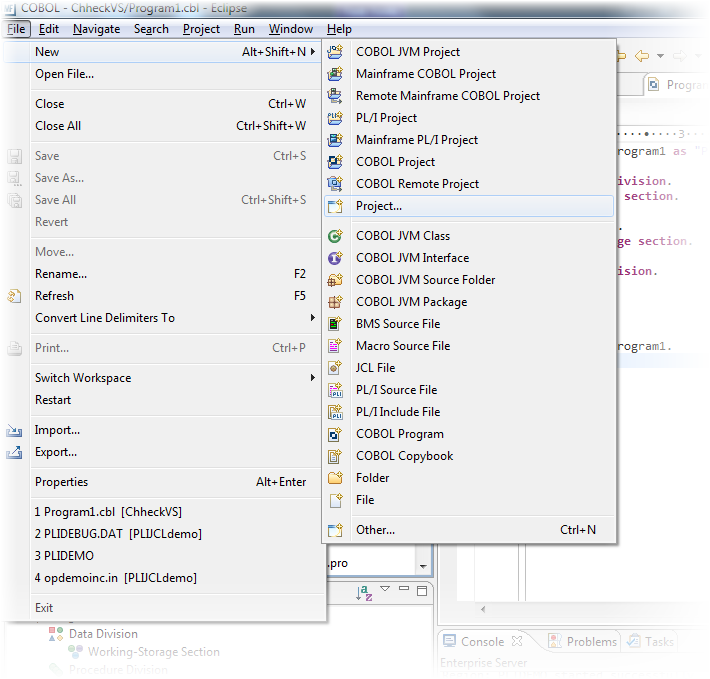Click the new File icon

335,500
